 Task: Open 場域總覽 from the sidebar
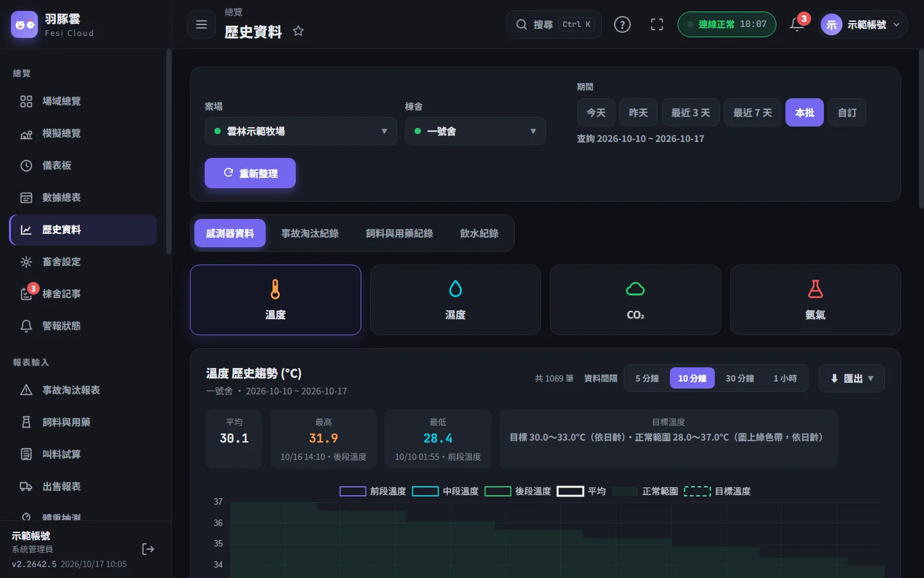click(83, 101)
